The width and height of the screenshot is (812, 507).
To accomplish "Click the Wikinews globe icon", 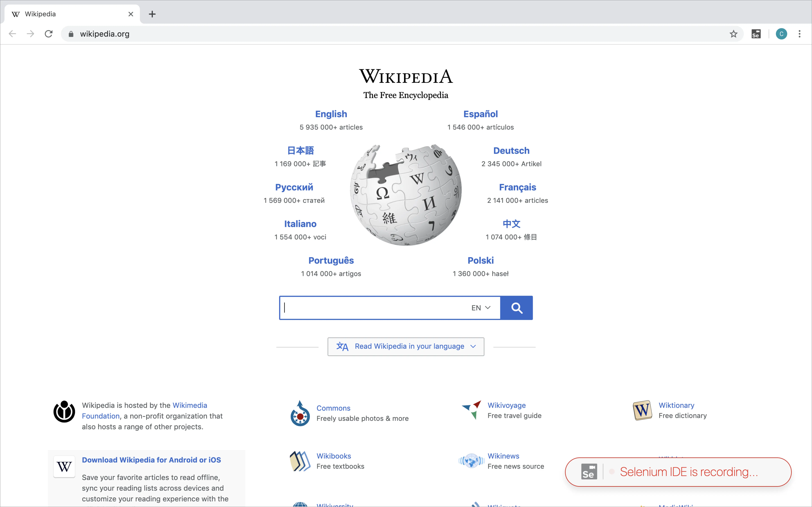I will point(471,461).
